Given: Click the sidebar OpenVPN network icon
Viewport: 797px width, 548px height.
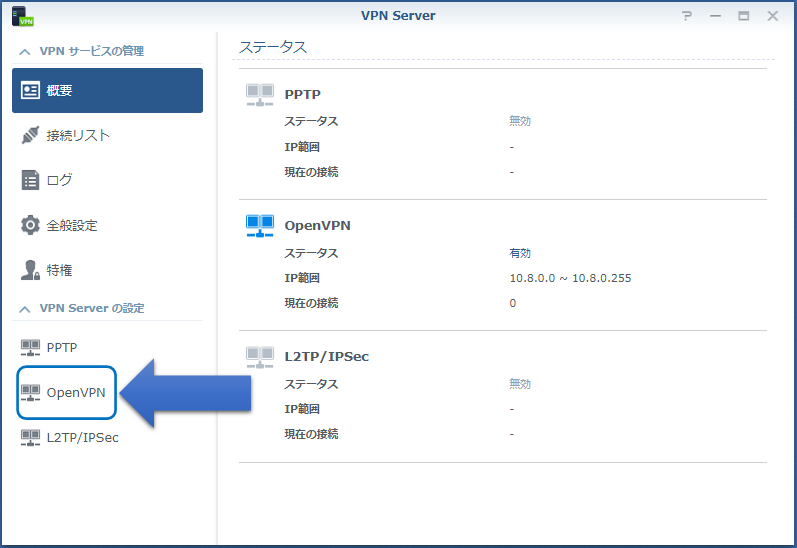Looking at the screenshot, I should [x=30, y=392].
